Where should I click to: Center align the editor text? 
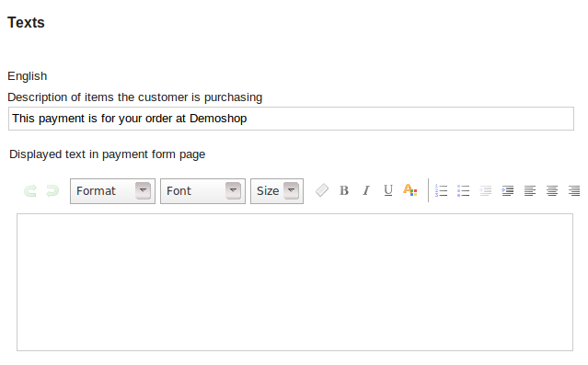click(551, 190)
